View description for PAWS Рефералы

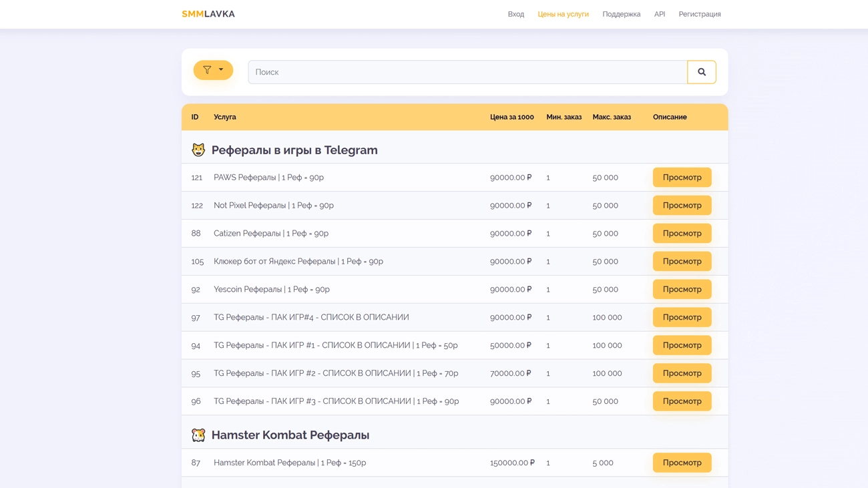point(682,178)
